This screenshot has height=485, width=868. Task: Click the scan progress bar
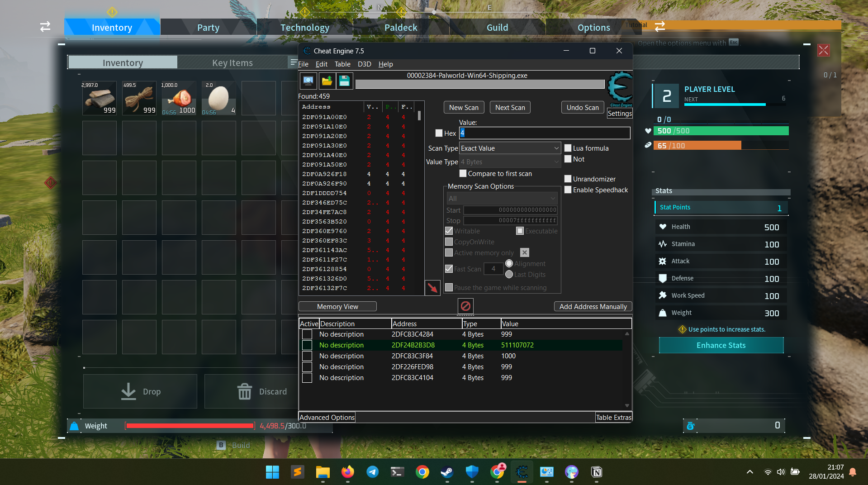pos(480,84)
